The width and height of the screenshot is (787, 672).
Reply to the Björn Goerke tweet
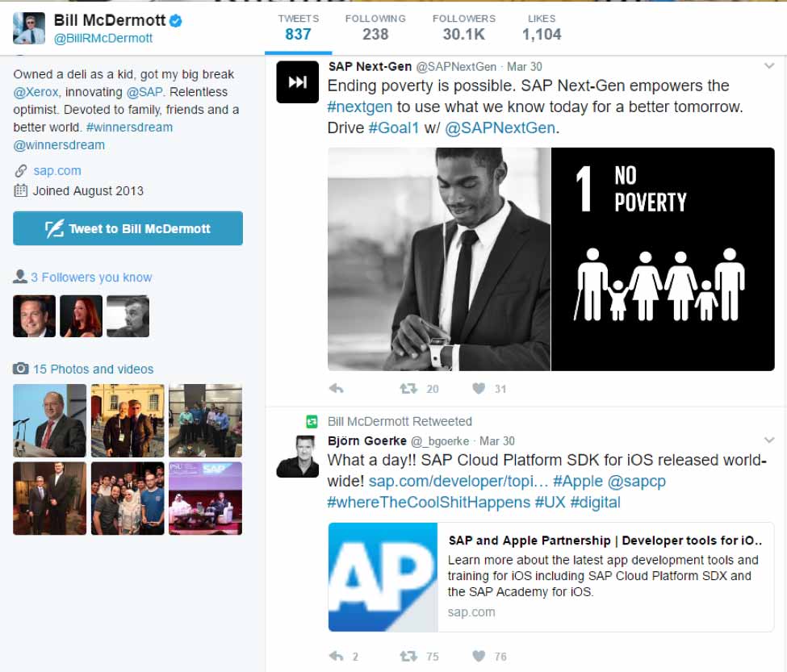pos(337,656)
